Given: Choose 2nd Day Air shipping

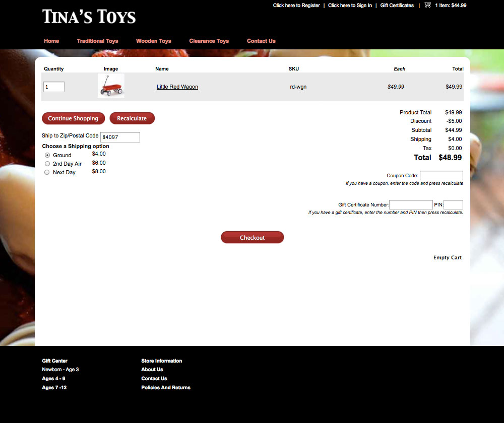Looking at the screenshot, I should point(47,164).
